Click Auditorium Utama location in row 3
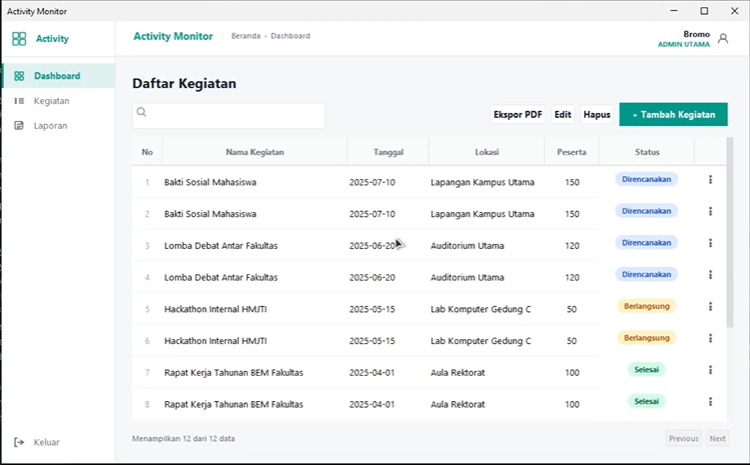The image size is (750, 465). click(467, 245)
